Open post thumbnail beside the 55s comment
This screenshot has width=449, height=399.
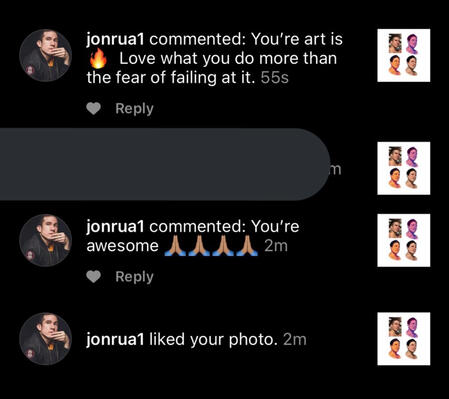404,55
